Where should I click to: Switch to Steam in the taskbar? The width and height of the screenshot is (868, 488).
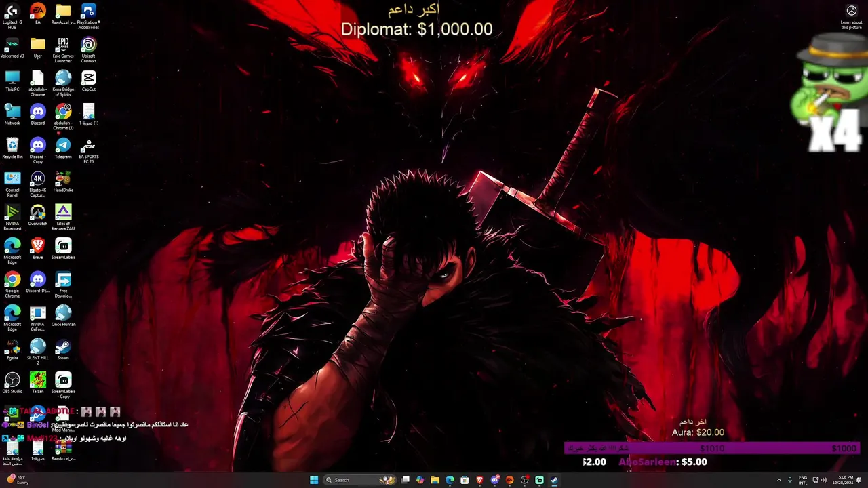[x=554, y=480]
